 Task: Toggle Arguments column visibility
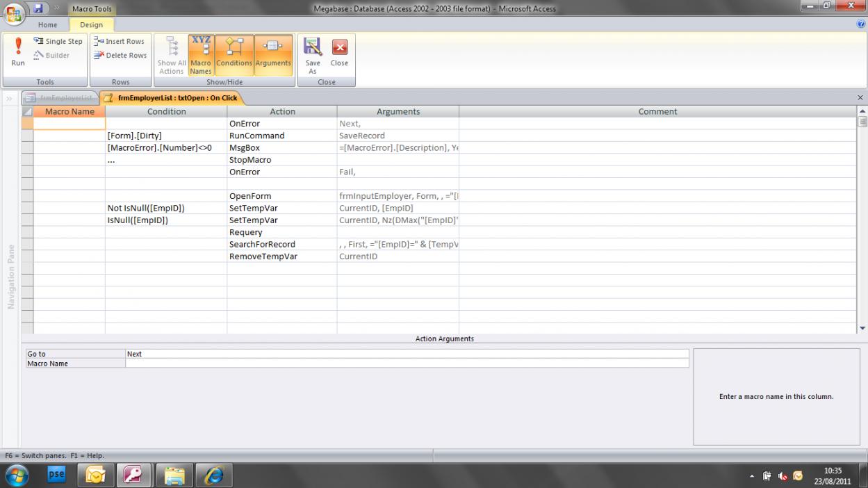273,55
